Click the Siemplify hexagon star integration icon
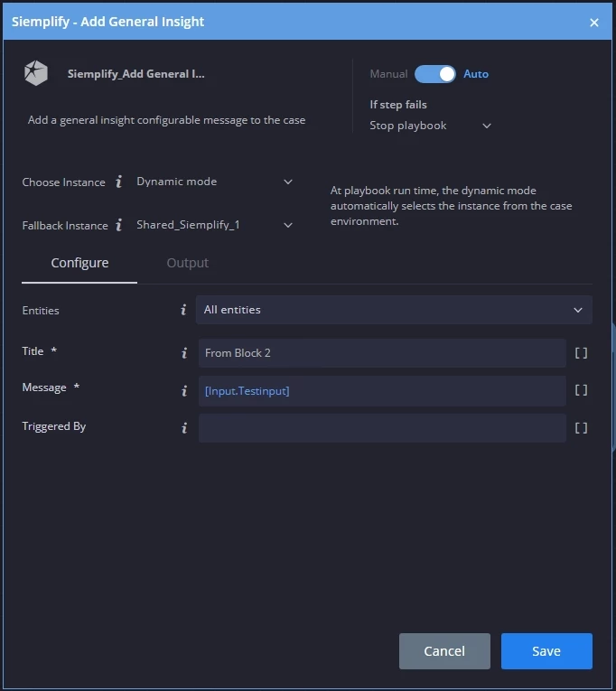 36,73
